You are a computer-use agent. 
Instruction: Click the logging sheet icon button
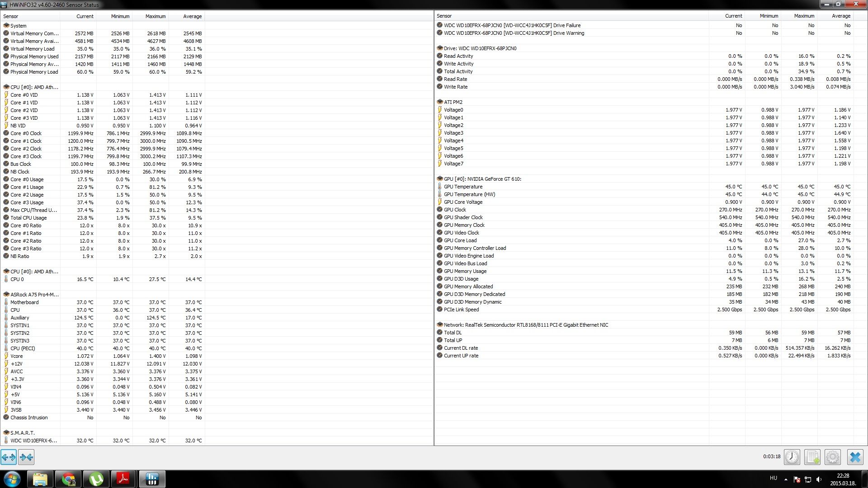(812, 457)
